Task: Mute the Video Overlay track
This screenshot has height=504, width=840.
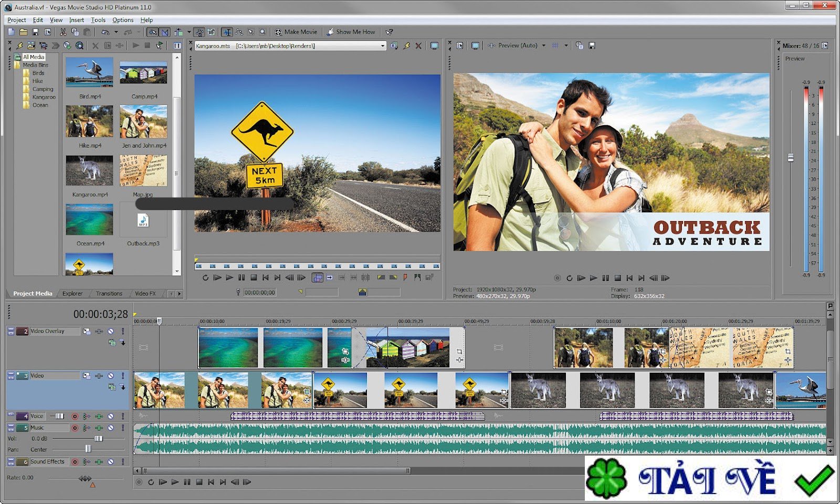Action: 111,331
